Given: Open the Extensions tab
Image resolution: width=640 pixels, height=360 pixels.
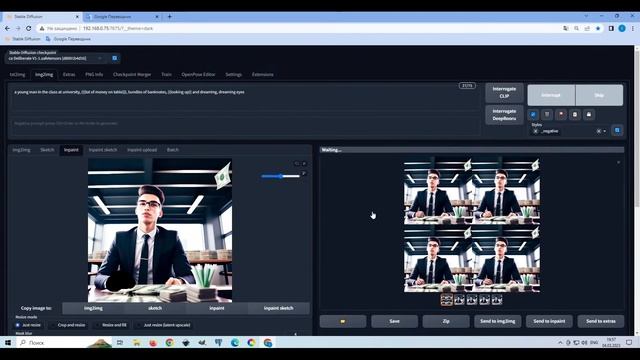Looking at the screenshot, I should 262,75.
